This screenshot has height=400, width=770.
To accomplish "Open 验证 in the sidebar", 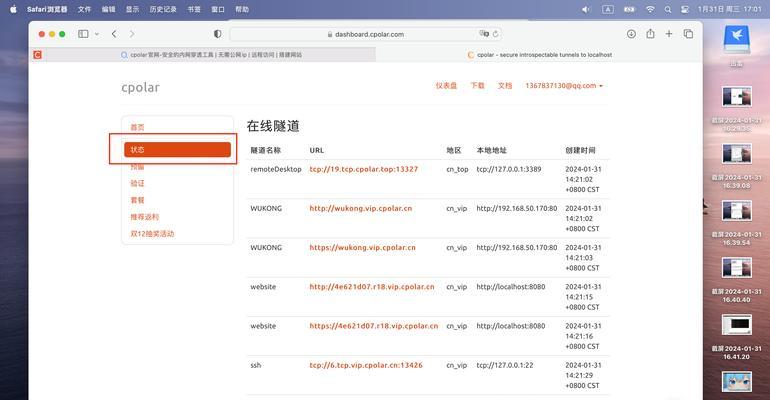I will 138,183.
